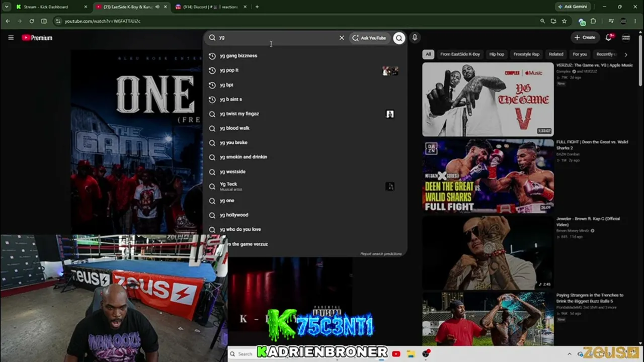The width and height of the screenshot is (644, 362).
Task: Clear the search box with the X
Action: (x=342, y=38)
